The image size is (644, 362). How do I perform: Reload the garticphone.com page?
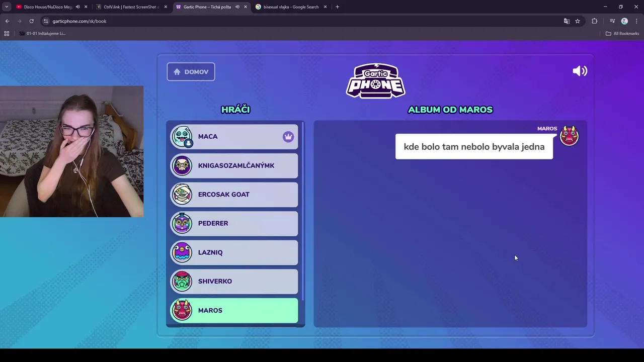(31, 21)
